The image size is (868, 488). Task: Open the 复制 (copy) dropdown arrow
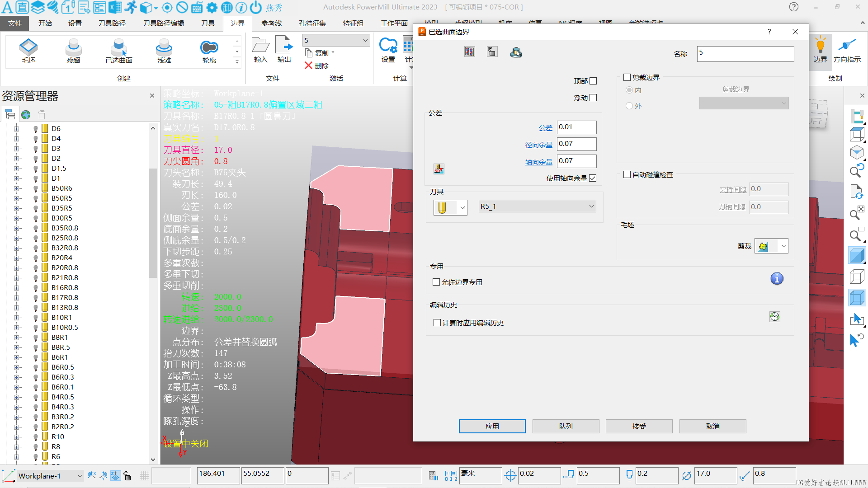(333, 53)
